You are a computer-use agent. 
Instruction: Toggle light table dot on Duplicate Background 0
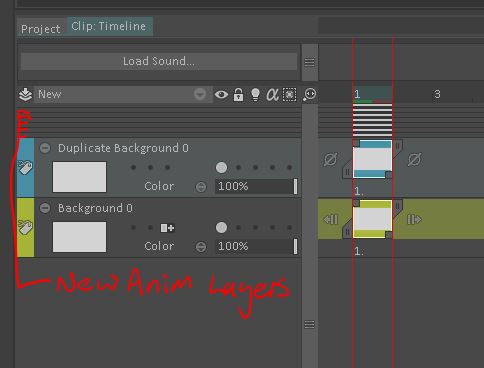click(255, 167)
